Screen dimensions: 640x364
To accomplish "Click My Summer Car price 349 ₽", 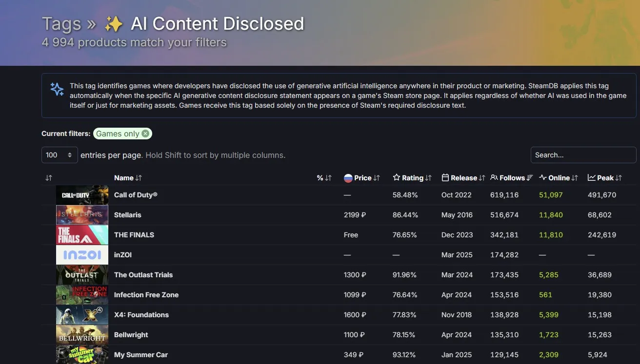I will point(353,355).
